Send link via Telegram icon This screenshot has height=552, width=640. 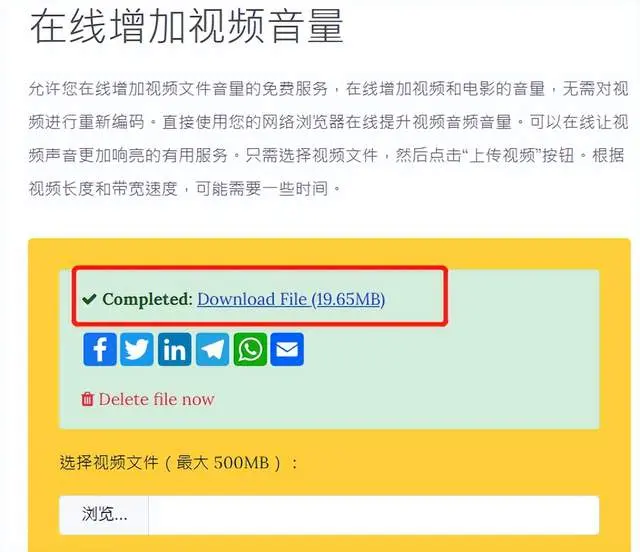[212, 349]
